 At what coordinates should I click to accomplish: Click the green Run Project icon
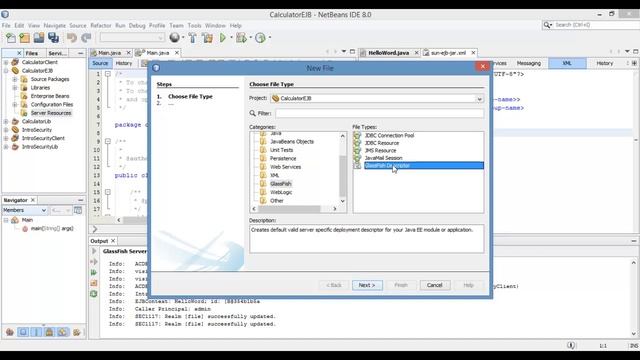coord(223,38)
